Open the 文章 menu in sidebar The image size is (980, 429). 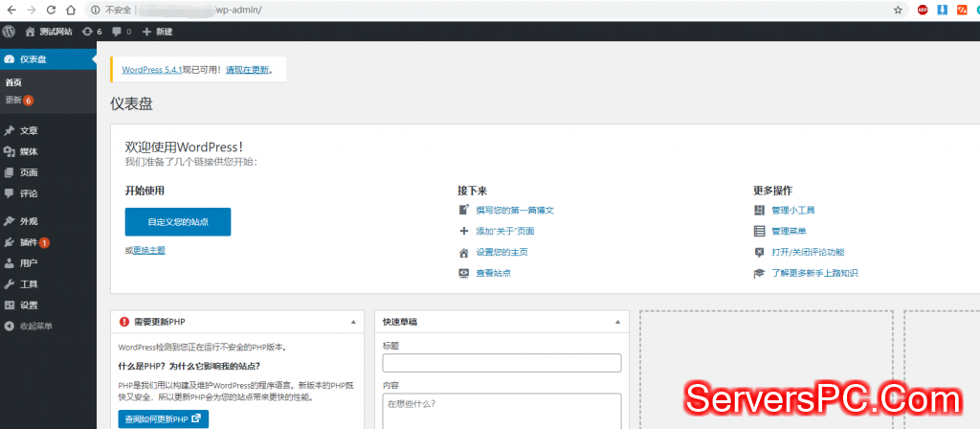tap(29, 130)
